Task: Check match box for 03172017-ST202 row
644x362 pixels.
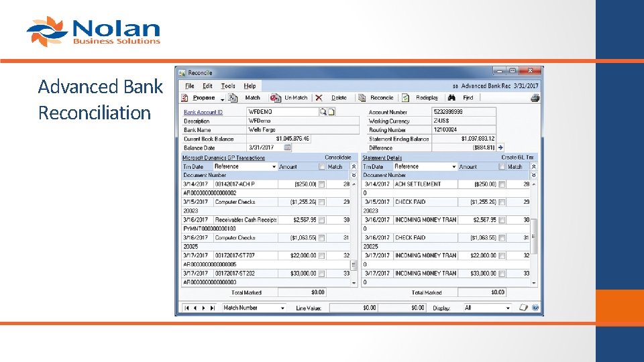Action: [321, 274]
